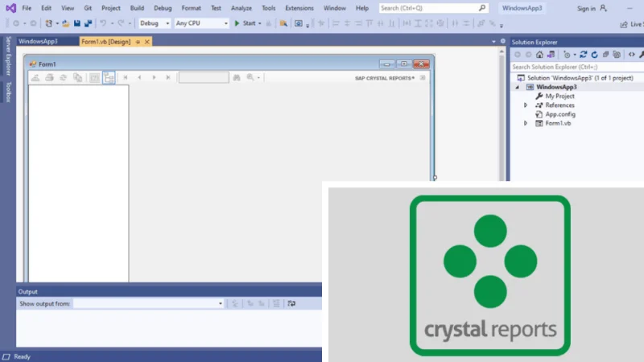Toggle the Crystal viewer parameter panel button

tap(94, 77)
